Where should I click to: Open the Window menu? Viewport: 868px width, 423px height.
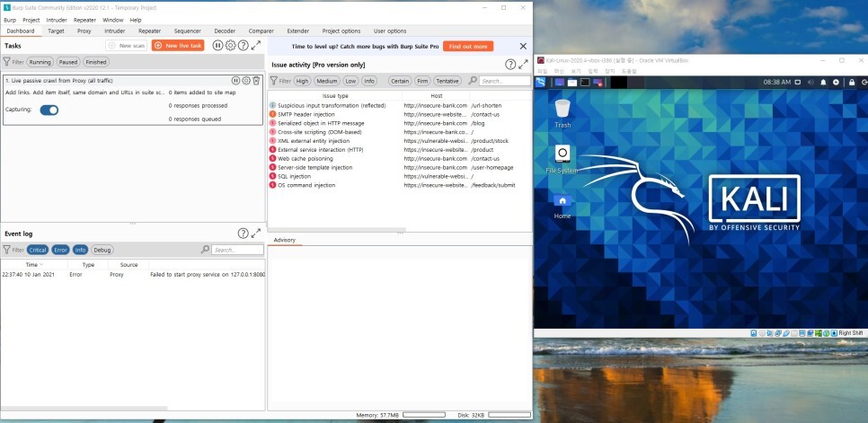click(x=113, y=20)
